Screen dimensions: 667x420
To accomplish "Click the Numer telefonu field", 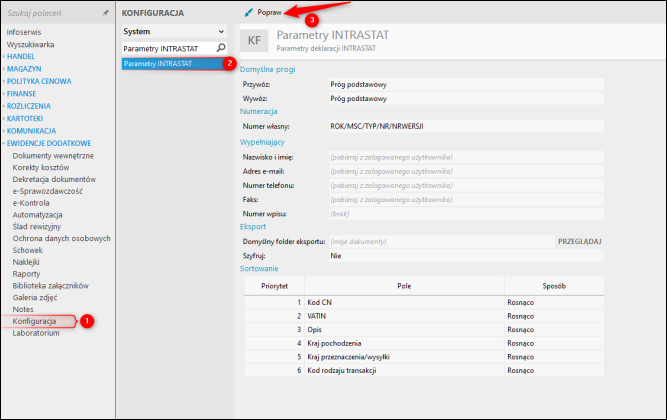I will (x=466, y=185).
